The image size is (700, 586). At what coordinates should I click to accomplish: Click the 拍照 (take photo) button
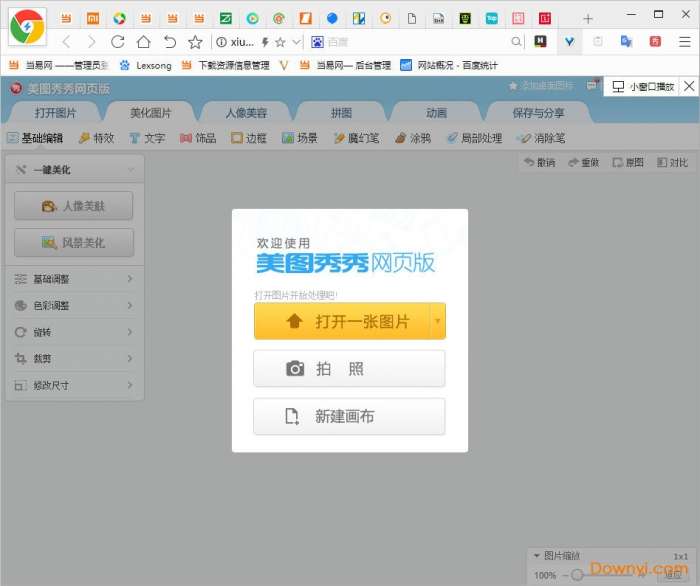click(349, 369)
